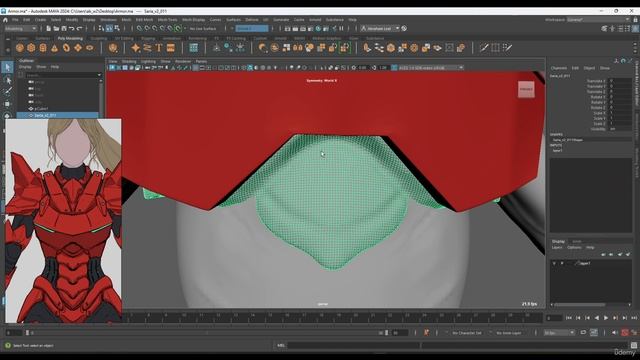This screenshot has height=360, width=640.
Task: Create a polygon sphere from shelf
Action: (20, 48)
